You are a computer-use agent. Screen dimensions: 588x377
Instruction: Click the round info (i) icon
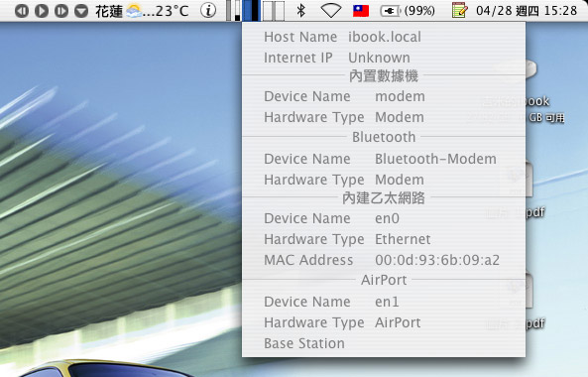(208, 11)
